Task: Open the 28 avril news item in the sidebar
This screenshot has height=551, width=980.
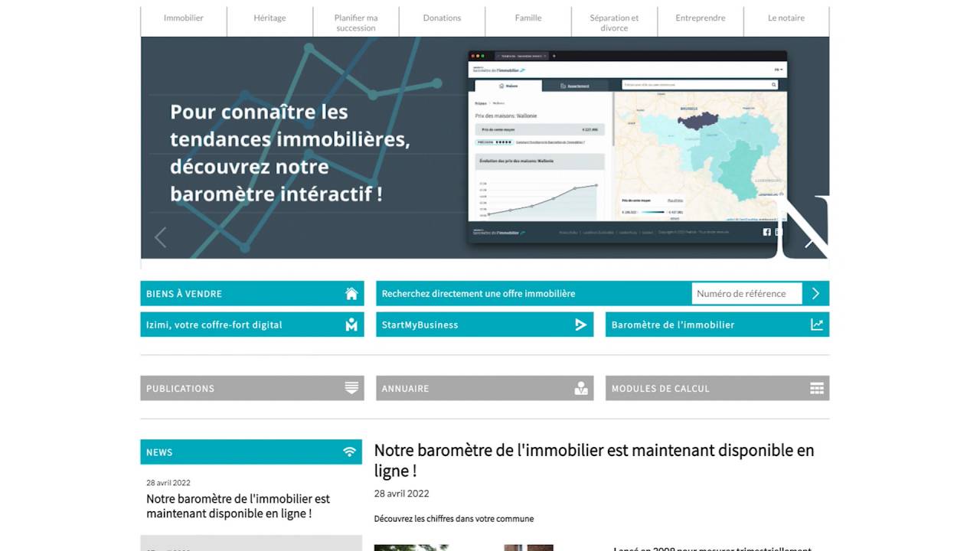Action: (x=238, y=505)
